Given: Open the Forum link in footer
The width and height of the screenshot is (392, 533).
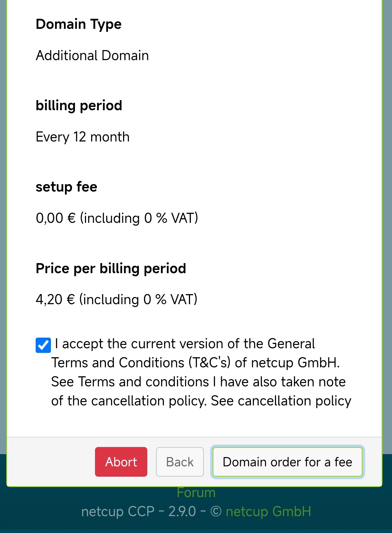Looking at the screenshot, I should click(x=196, y=493).
